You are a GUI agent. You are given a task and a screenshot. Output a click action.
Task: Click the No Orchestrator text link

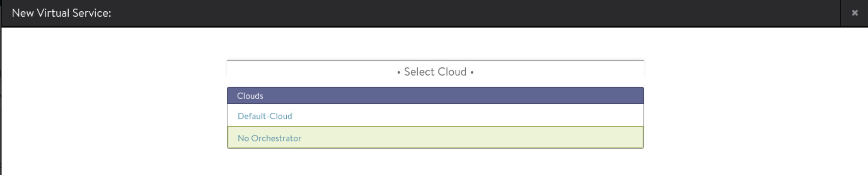270,138
